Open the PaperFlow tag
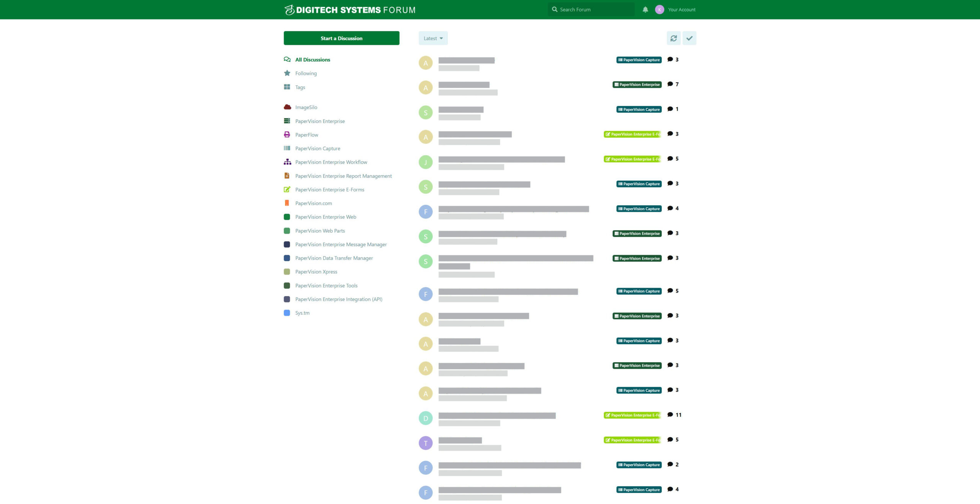Image resolution: width=980 pixels, height=504 pixels. tap(307, 134)
